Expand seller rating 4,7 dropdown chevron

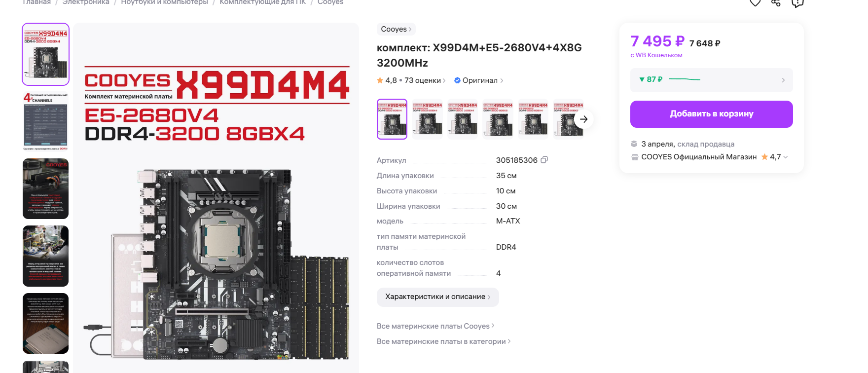(786, 157)
